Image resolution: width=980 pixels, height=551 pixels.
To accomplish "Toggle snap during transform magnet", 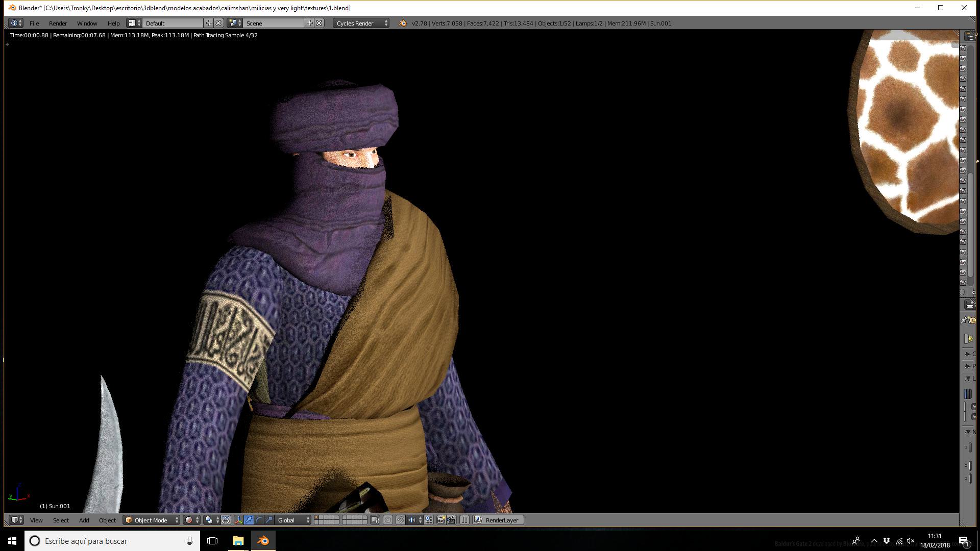I will click(x=401, y=520).
